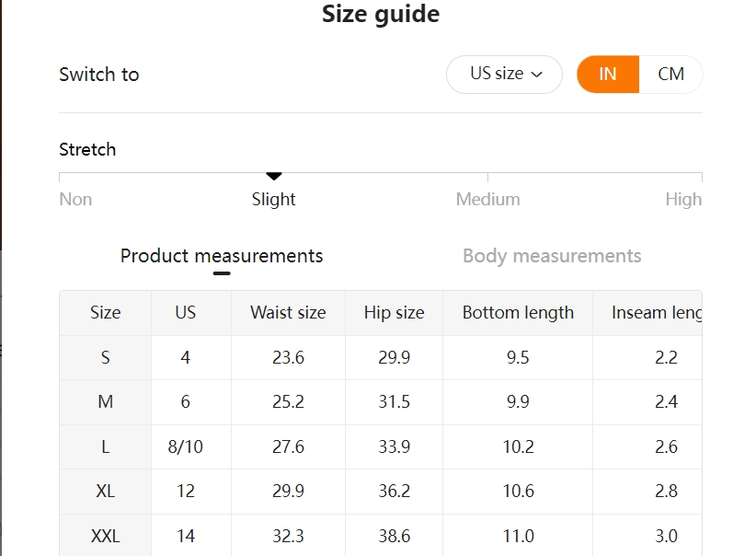This screenshot has width=756, height=556.
Task: Click the Hip size column header
Action: click(x=394, y=313)
